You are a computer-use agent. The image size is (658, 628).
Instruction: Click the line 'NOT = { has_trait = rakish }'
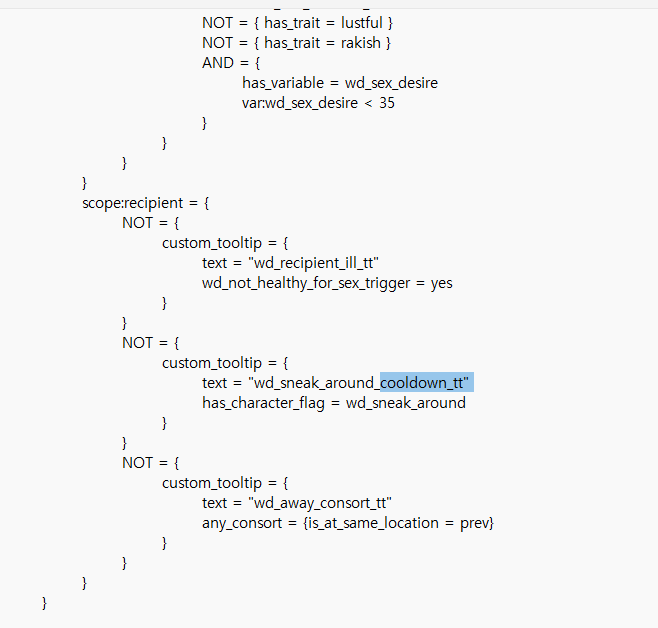[296, 43]
